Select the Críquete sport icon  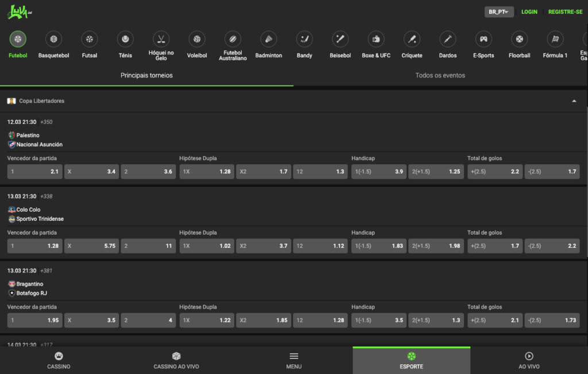pos(412,39)
